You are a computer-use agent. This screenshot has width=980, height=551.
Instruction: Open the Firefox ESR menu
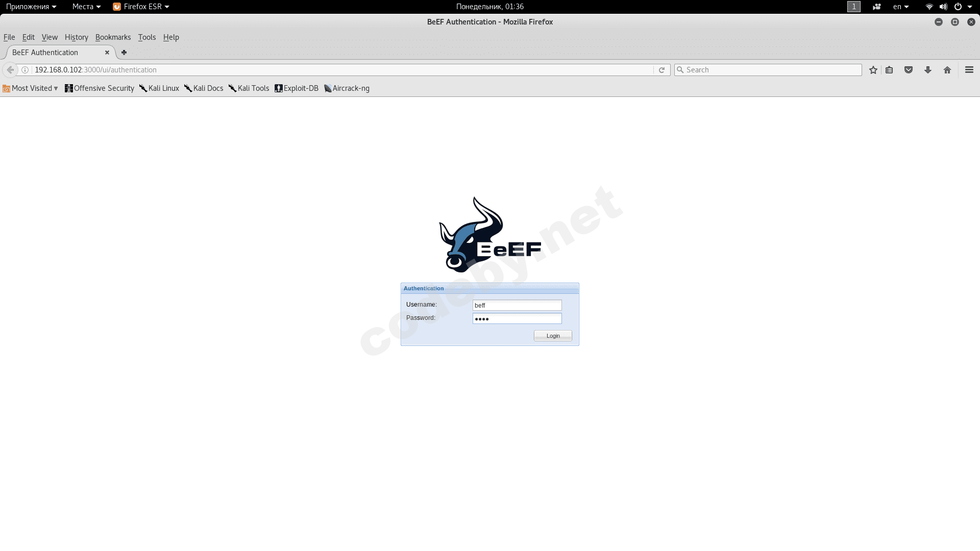coord(141,6)
